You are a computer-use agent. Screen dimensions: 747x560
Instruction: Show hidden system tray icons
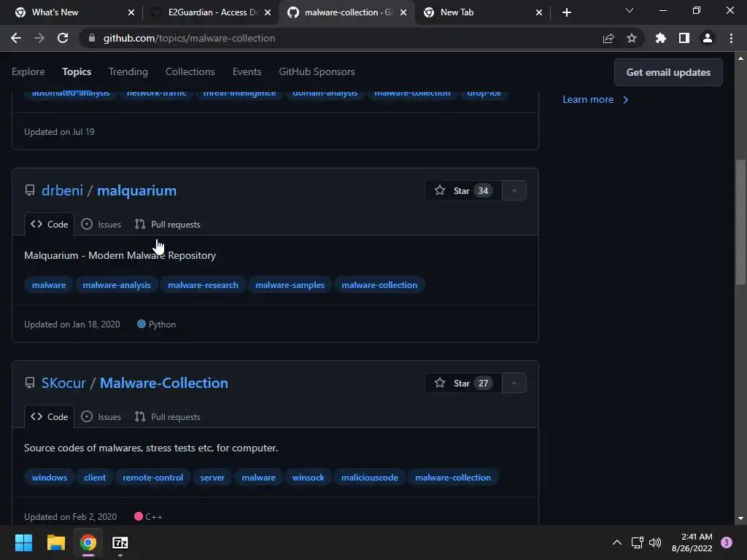click(617, 542)
